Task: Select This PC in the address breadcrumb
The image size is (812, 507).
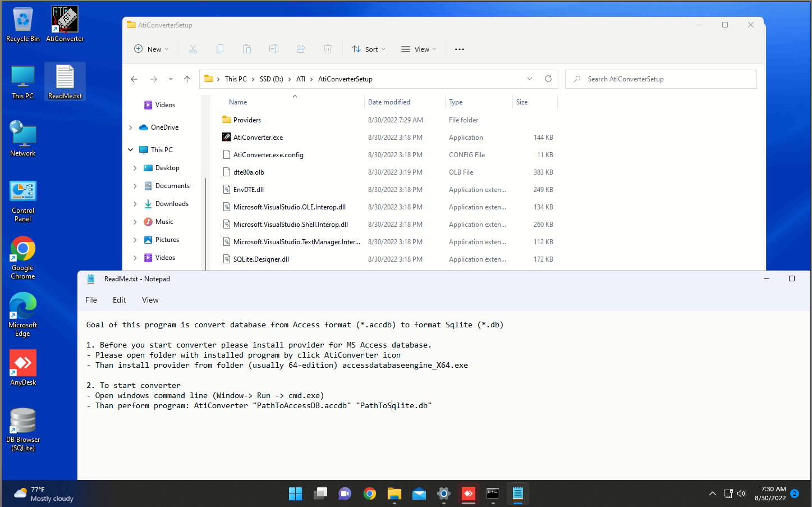Action: coord(236,79)
